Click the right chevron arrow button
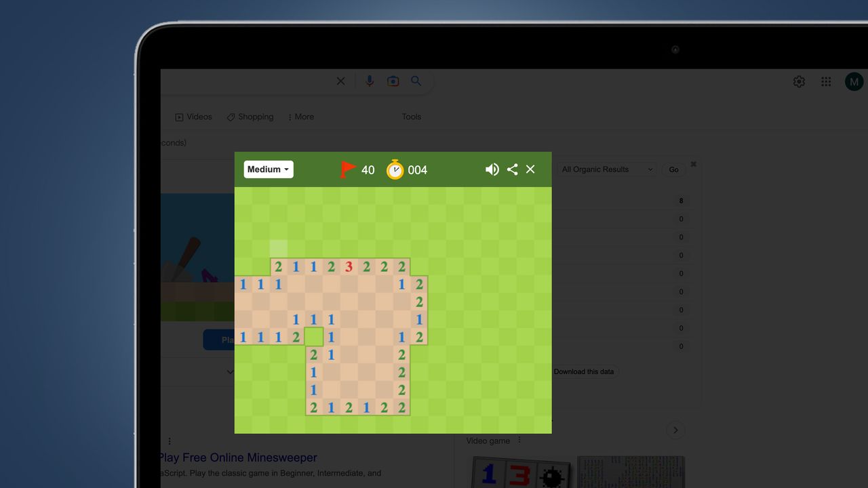This screenshot has height=488, width=868. 675,430
